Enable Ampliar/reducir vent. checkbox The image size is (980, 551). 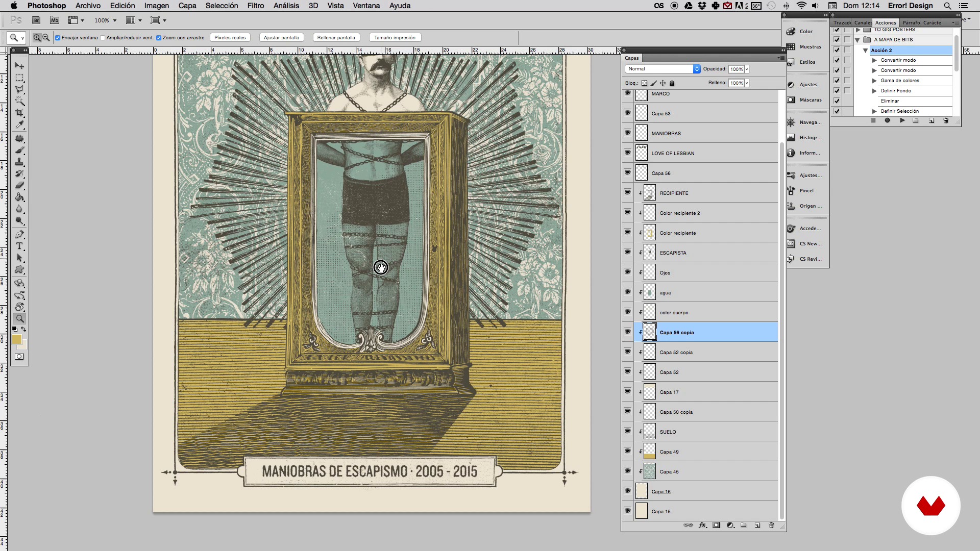(x=103, y=38)
